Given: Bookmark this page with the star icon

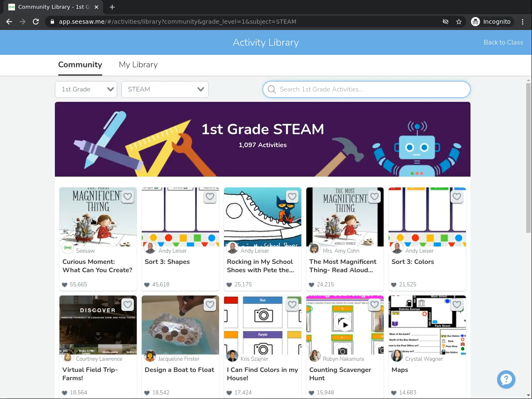Looking at the screenshot, I should (459, 22).
